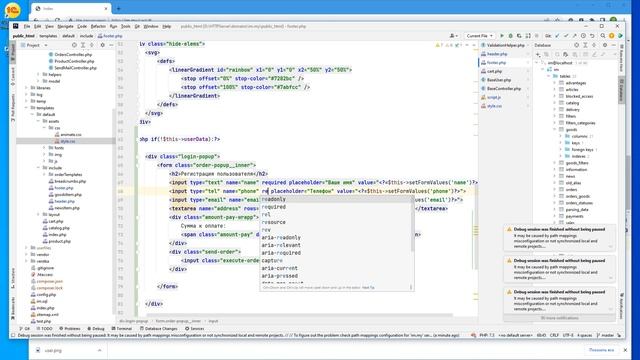Expand the advantages table node
The image size is (640, 360).
click(555, 83)
